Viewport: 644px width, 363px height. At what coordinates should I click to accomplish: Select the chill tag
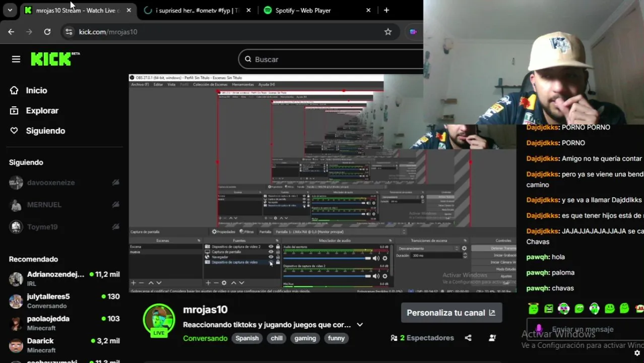(x=277, y=338)
